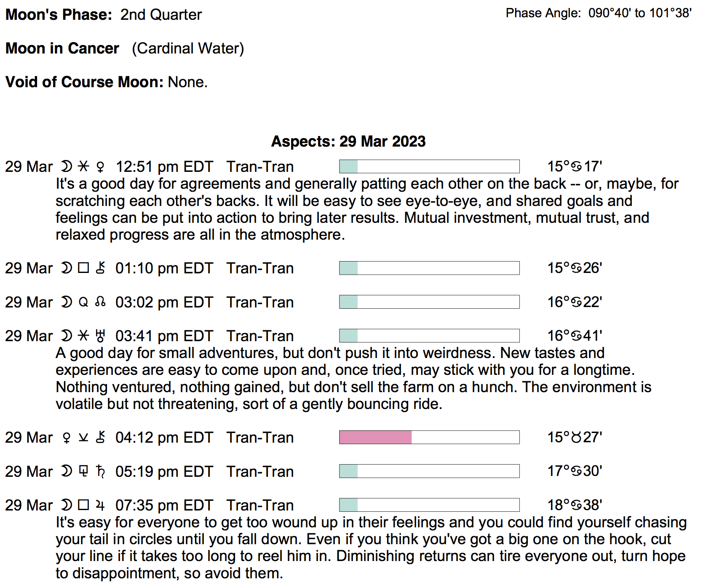
Task: Click the 'Moon's Phase:' label
Action: pos(59,15)
